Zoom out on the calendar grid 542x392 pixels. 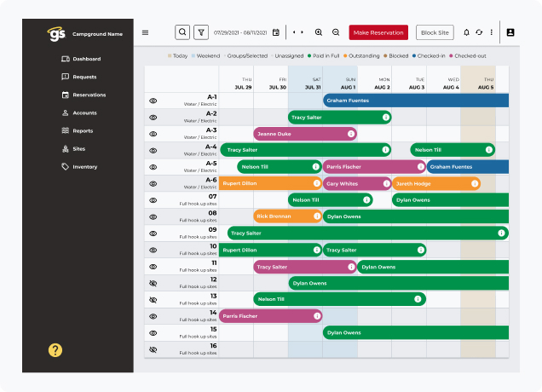click(336, 32)
